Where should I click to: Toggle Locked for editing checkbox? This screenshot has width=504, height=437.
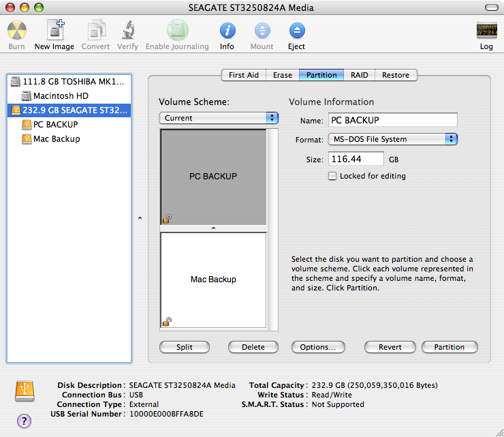332,176
